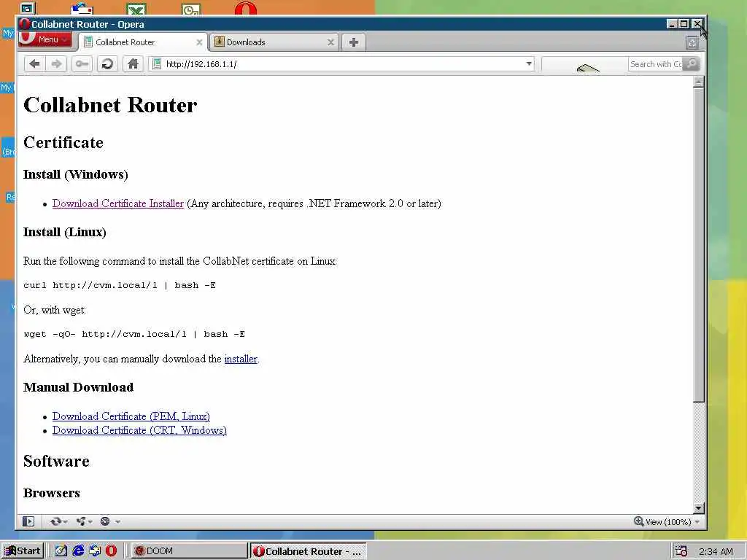The height and width of the screenshot is (560, 747).
Task: Click the View (100%) zoom control
Action: [x=662, y=522]
